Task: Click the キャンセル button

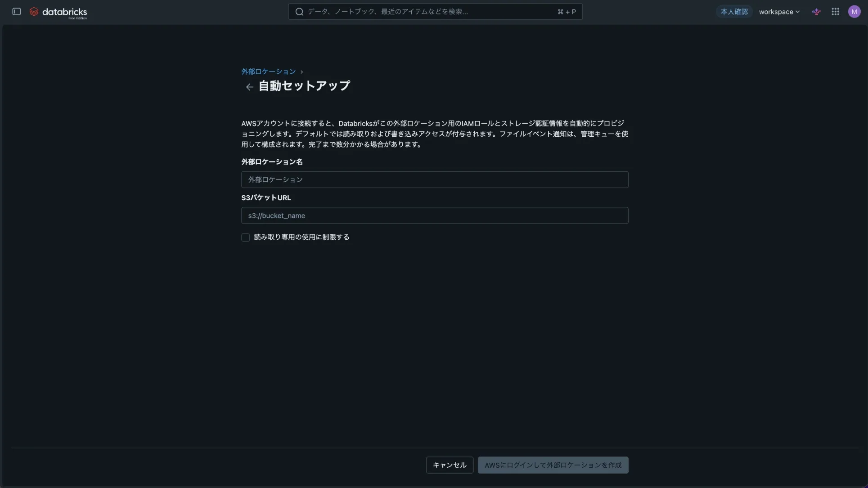Action: tap(450, 465)
